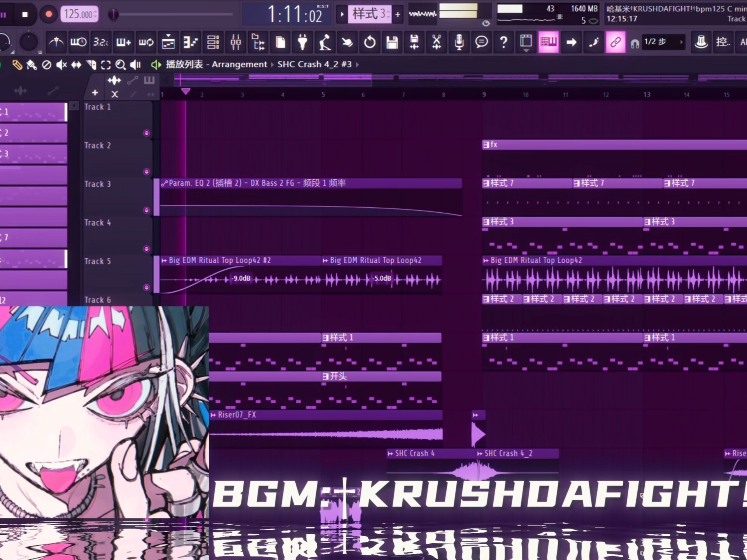
Task: Select the selection marquee tool
Action: pyautogui.click(x=106, y=65)
